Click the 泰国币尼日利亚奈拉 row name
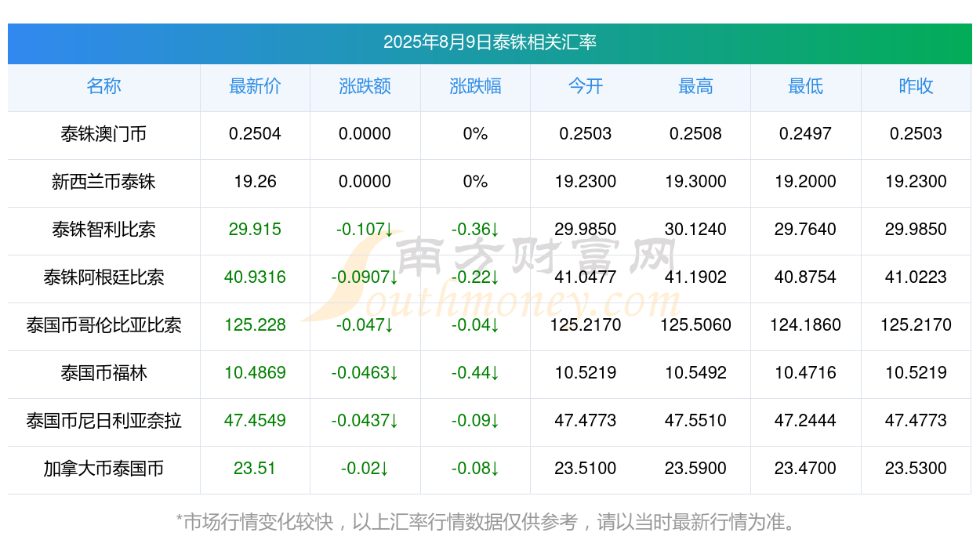This screenshot has height=547, width=980. click(x=103, y=421)
